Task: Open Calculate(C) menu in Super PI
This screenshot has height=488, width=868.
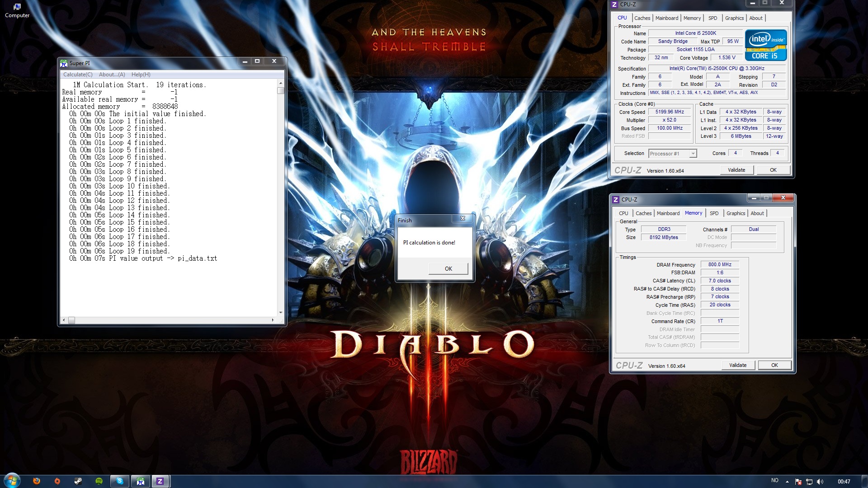Action: pyautogui.click(x=78, y=75)
